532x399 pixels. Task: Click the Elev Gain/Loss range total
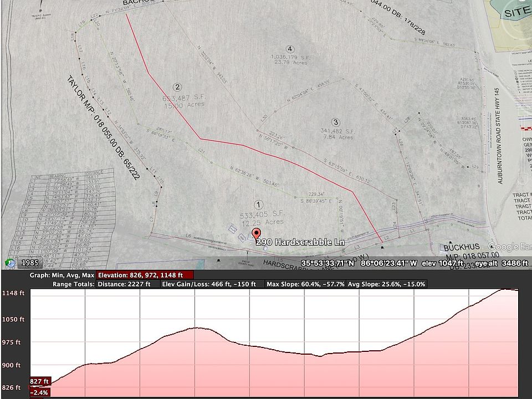click(x=209, y=284)
